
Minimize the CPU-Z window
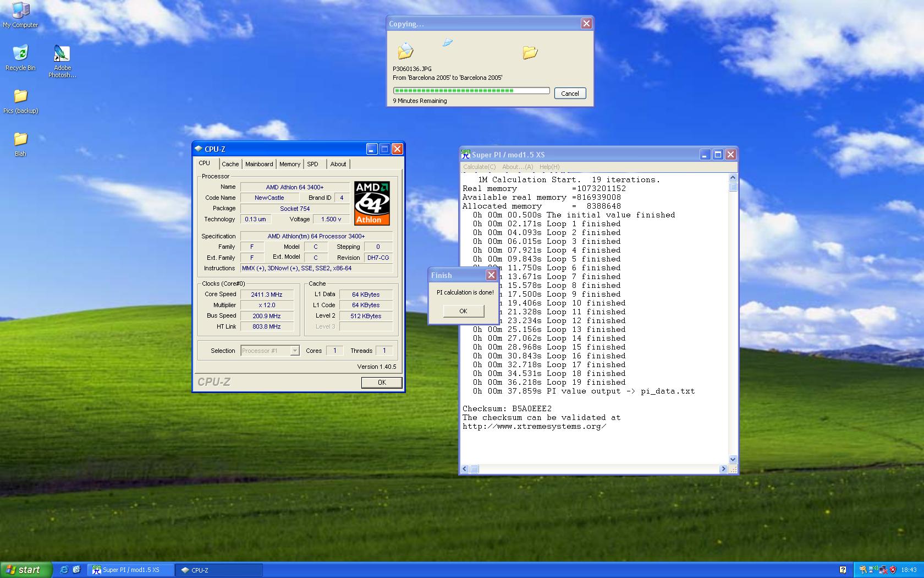click(372, 149)
